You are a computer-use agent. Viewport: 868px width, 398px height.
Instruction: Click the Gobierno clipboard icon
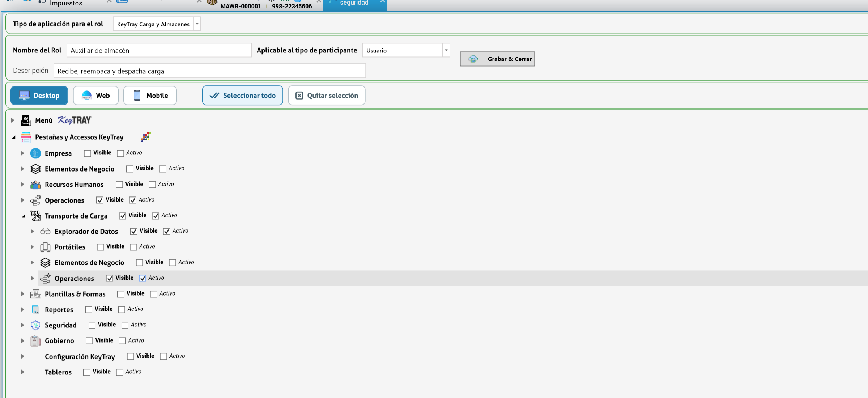[x=35, y=341]
